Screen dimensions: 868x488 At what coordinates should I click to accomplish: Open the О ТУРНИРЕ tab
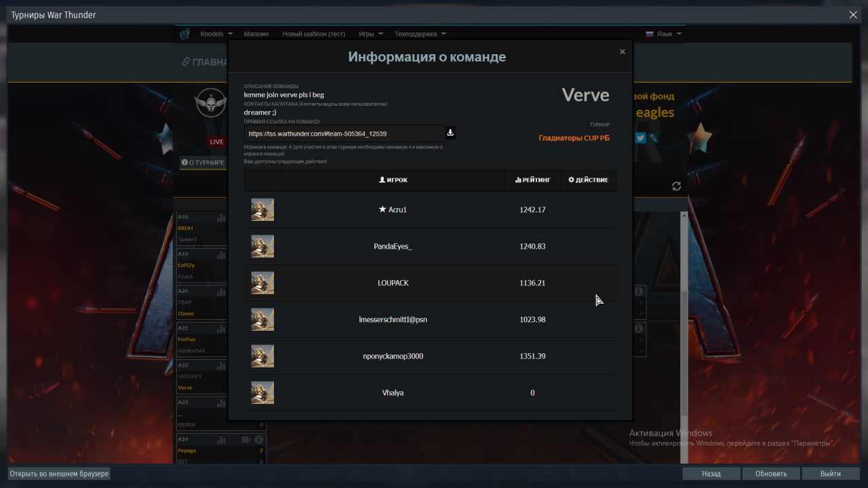coord(203,163)
